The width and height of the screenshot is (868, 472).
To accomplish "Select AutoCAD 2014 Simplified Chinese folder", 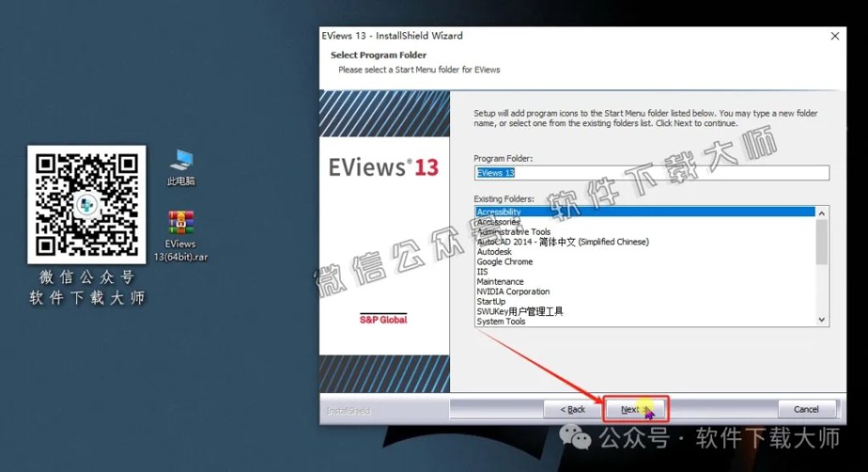I will (645, 242).
